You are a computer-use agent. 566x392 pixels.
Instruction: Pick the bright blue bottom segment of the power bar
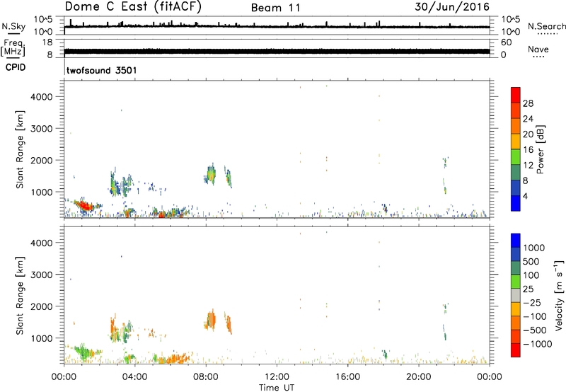(516, 203)
